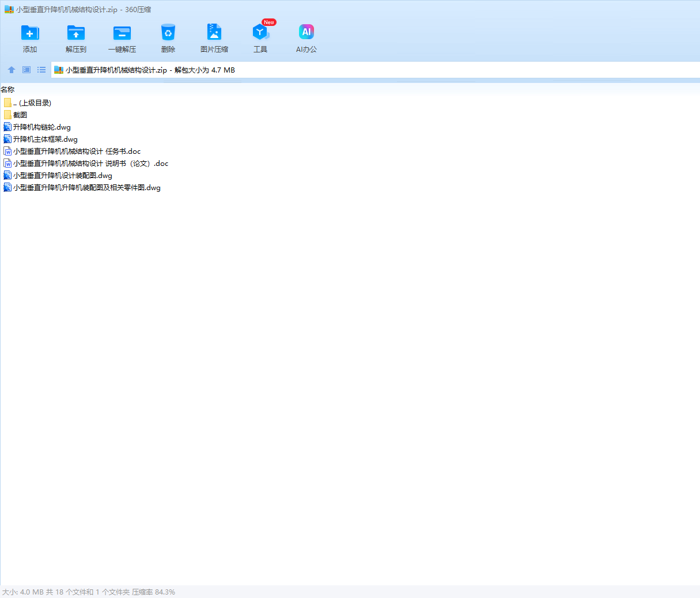Click the dwg icon of 升降机构链轮.dwg

(7, 127)
